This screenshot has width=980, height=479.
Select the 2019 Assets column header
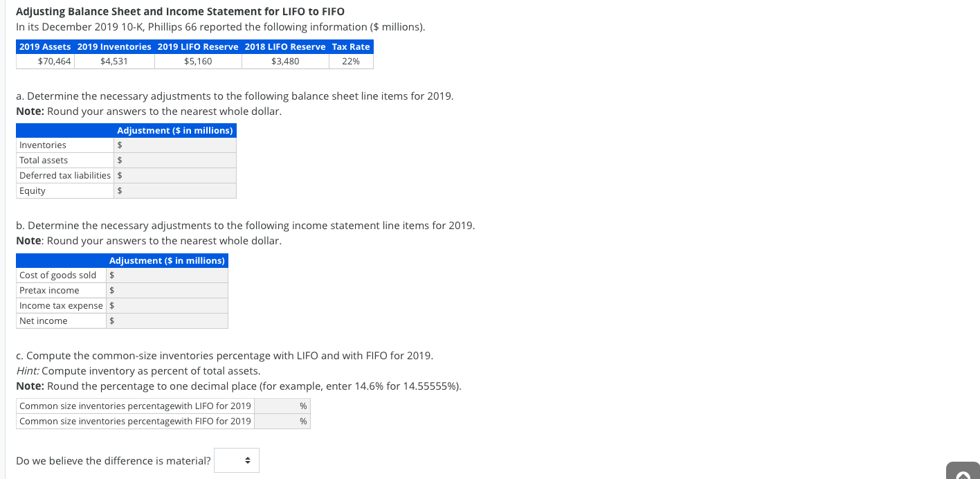pos(44,46)
